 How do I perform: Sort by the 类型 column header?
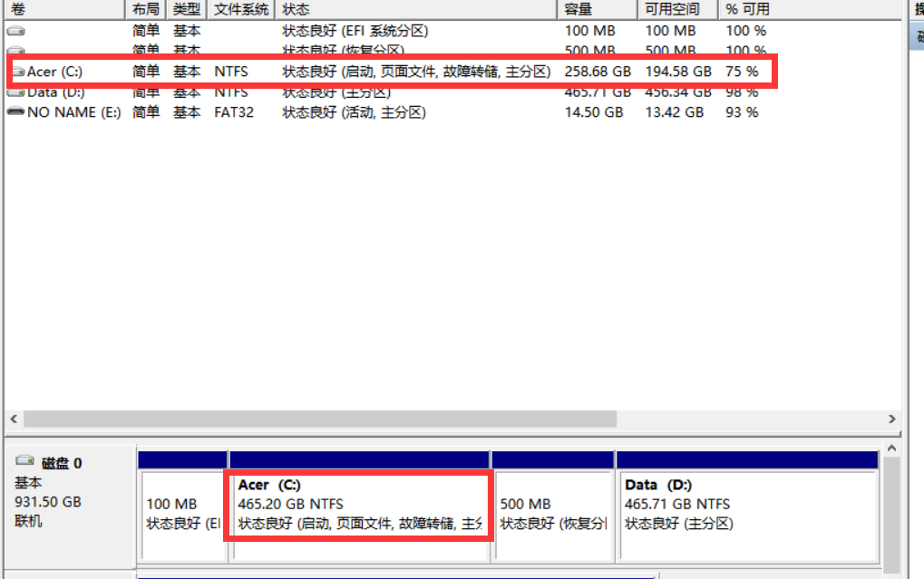point(187,9)
